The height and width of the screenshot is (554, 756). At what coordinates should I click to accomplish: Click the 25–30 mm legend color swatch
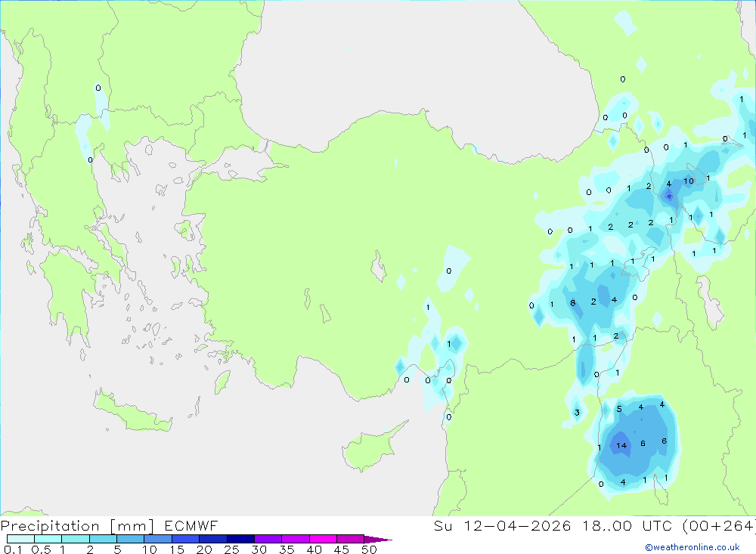240,539
